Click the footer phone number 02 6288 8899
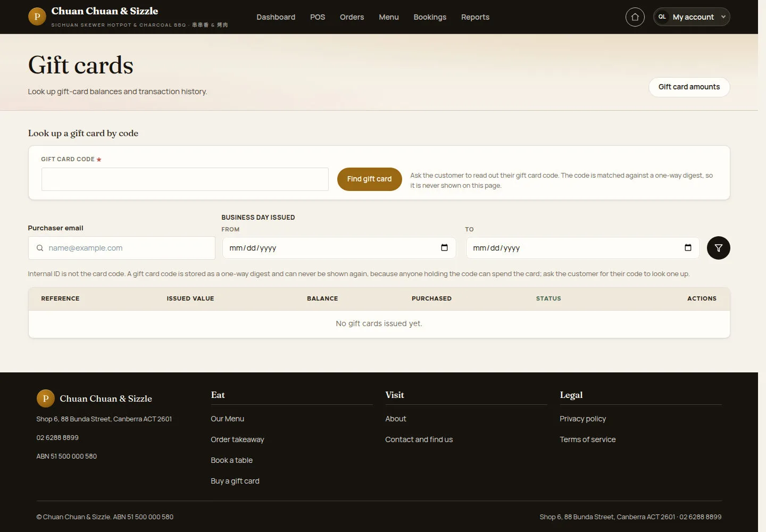This screenshot has width=766, height=532. tap(57, 437)
